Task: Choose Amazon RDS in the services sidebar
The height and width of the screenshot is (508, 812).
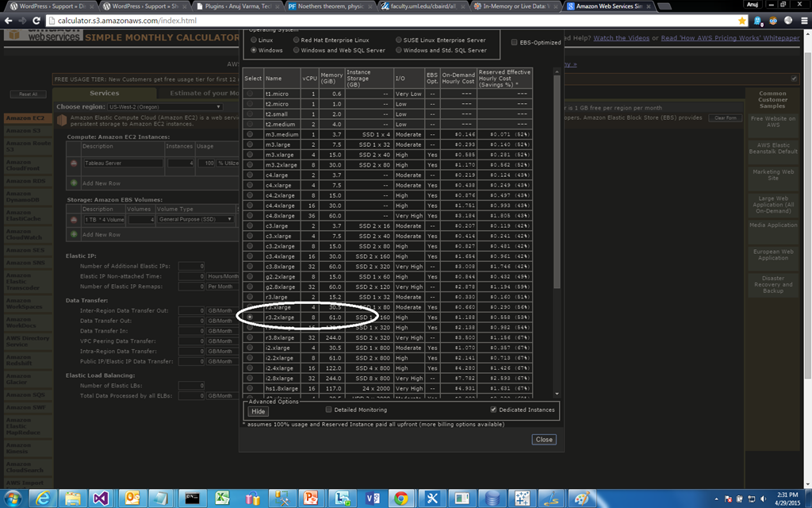Action: click(x=26, y=181)
